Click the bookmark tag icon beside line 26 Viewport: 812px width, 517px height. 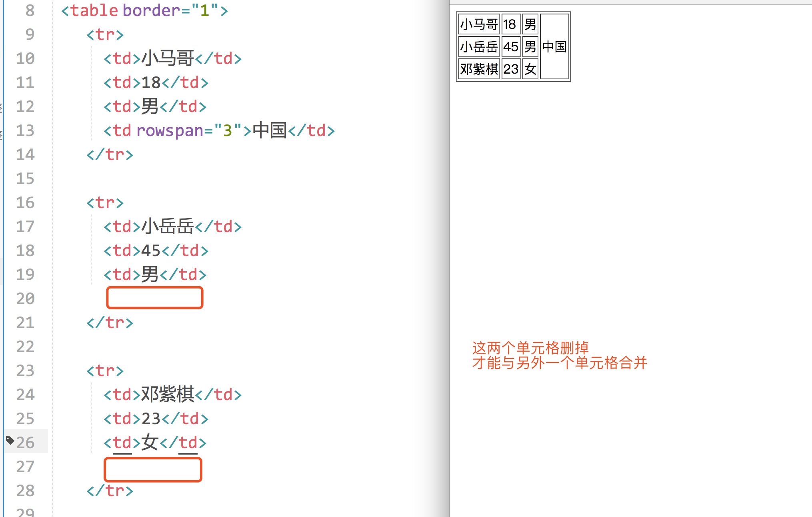pyautogui.click(x=10, y=441)
